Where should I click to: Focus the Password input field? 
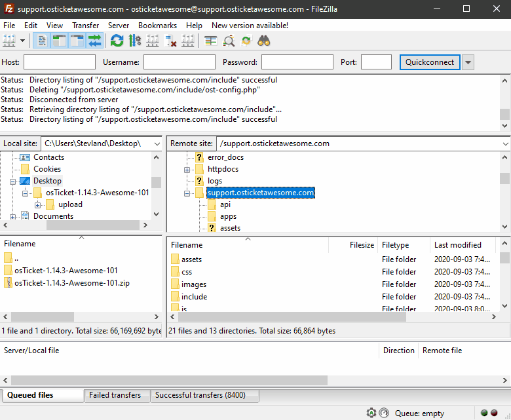[297, 62]
